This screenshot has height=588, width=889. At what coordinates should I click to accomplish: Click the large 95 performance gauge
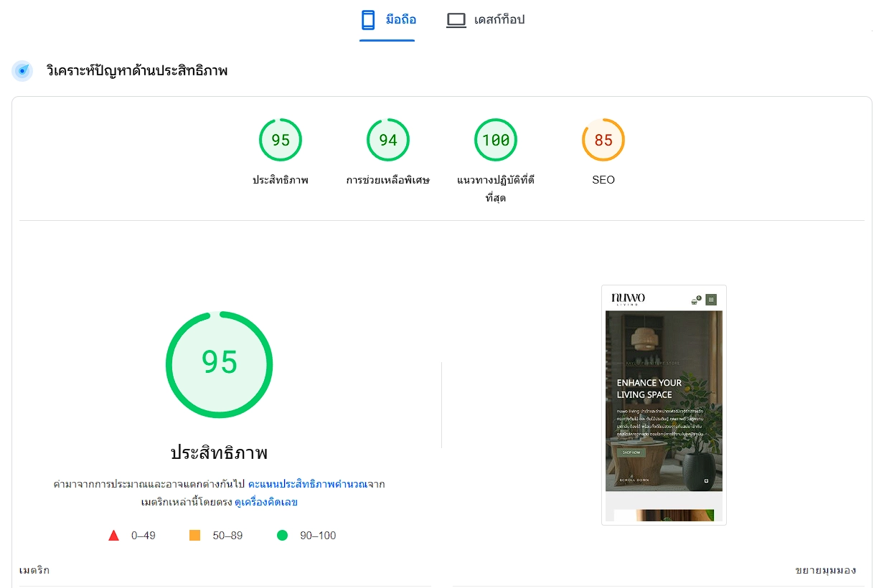220,364
